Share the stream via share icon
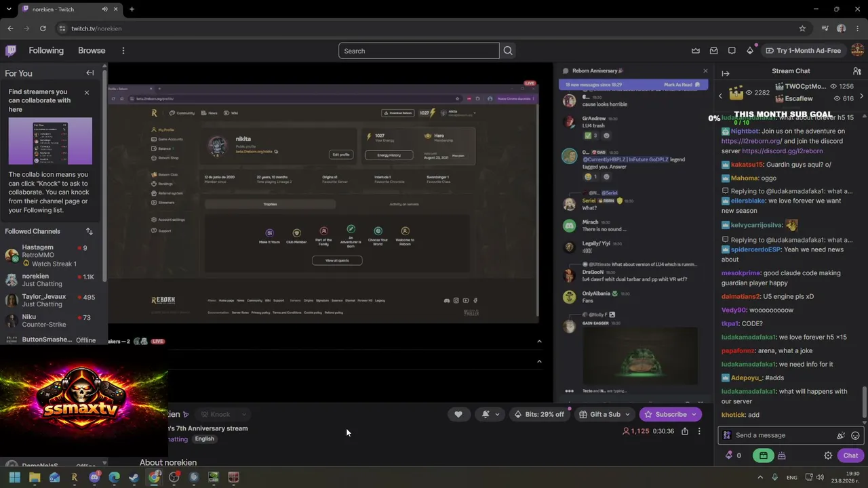The width and height of the screenshot is (868, 488). 685,431
